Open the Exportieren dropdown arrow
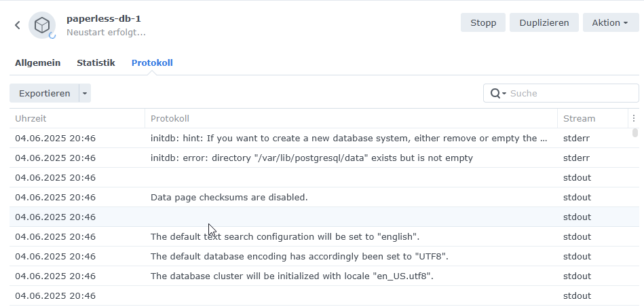Image resolution: width=644 pixels, height=307 pixels. click(85, 93)
